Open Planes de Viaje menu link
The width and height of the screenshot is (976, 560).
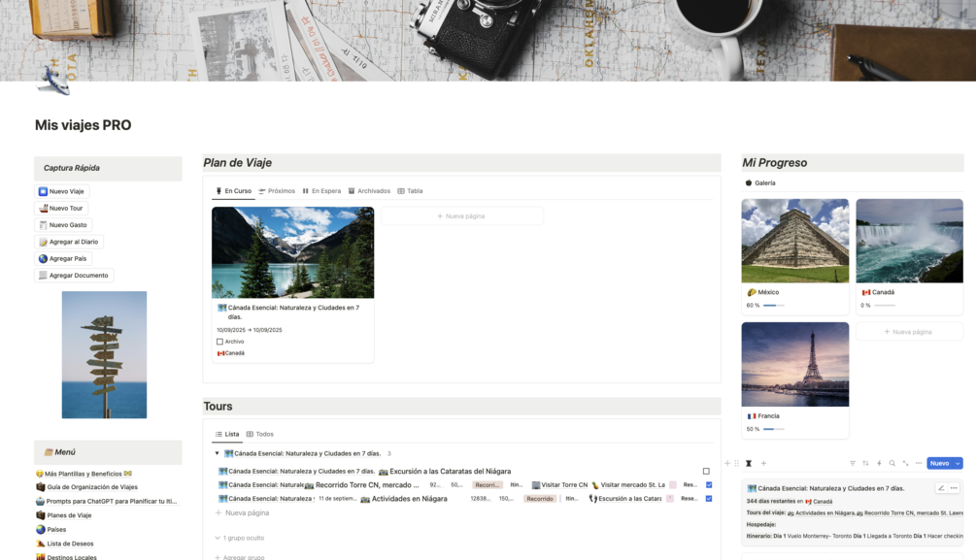64,515
